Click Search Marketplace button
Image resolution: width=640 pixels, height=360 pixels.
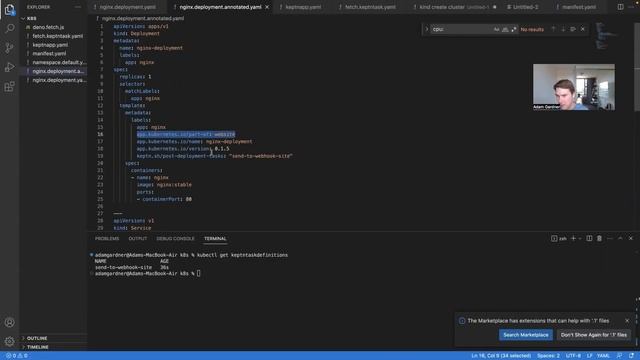(526, 335)
